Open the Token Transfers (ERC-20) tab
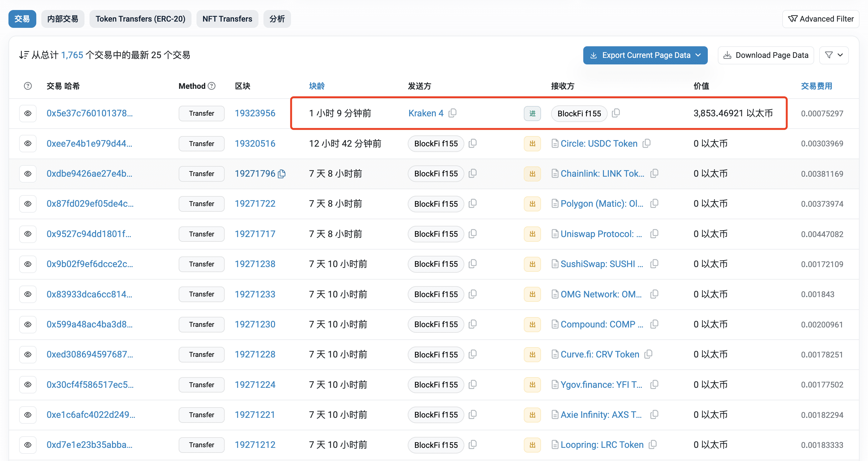This screenshot has height=461, width=868. [140, 19]
